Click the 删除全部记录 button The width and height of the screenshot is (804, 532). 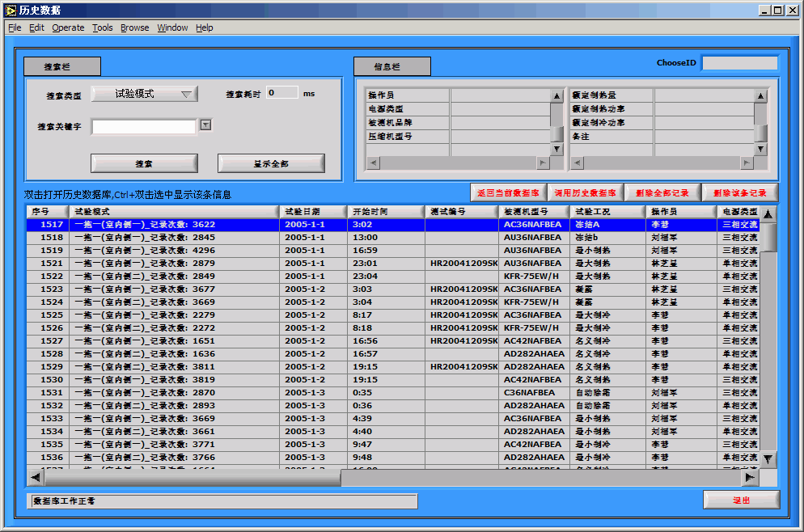coord(662,192)
